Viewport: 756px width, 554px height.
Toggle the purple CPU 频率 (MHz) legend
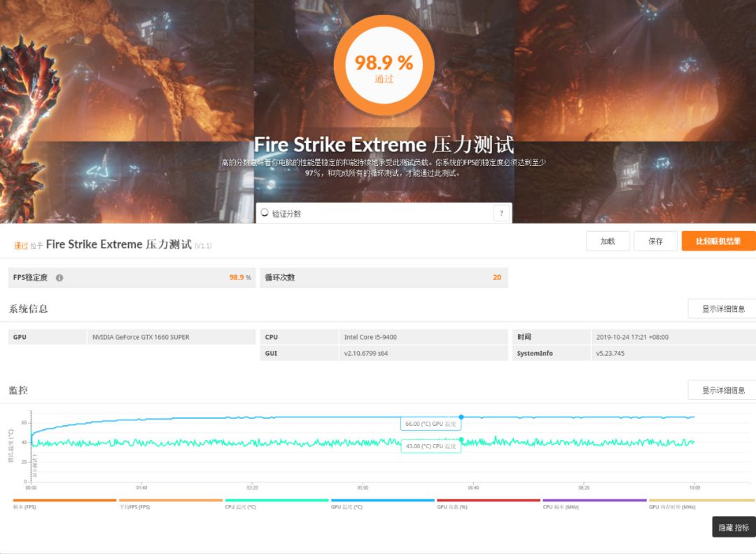tap(594, 504)
